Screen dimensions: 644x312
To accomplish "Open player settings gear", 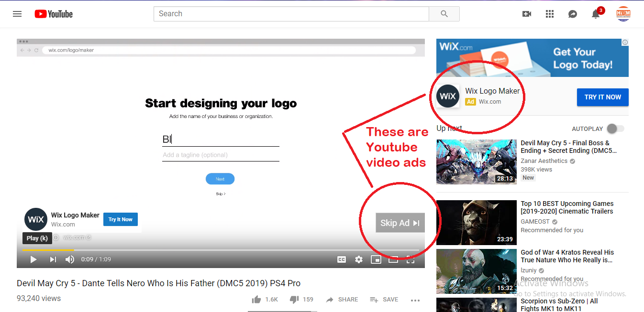I will [x=359, y=259].
